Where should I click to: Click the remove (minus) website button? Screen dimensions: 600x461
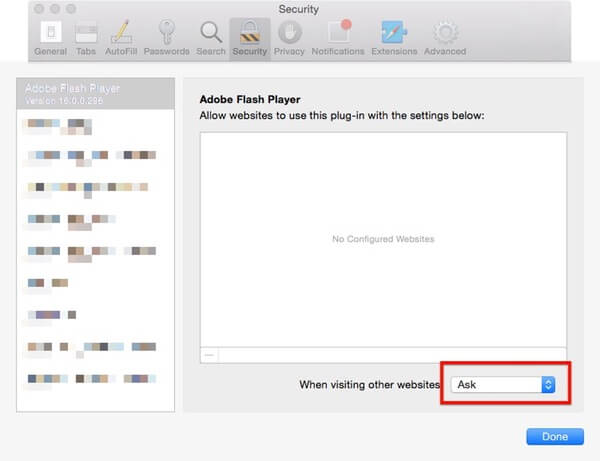[209, 355]
